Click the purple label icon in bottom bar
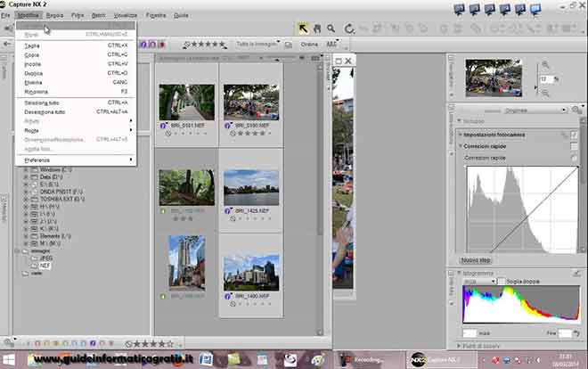This screenshot has height=369, width=588. (x=93, y=343)
